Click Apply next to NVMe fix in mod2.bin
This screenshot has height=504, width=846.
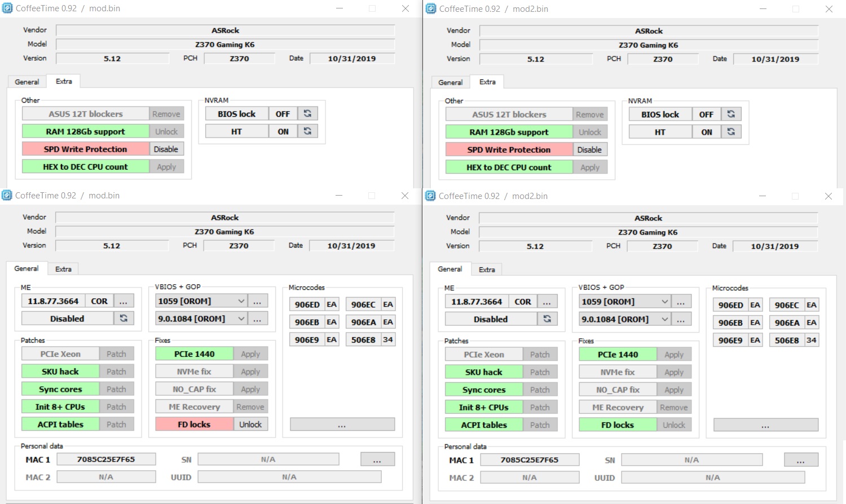tap(674, 372)
